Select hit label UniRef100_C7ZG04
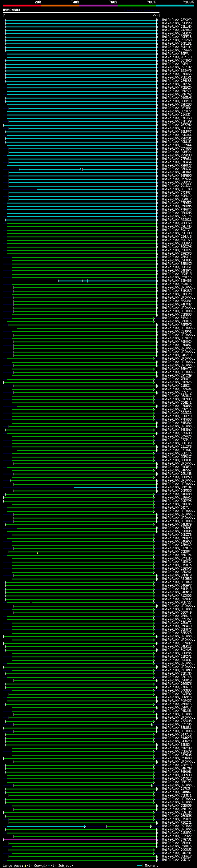197x868 pixels. click(x=177, y=389)
